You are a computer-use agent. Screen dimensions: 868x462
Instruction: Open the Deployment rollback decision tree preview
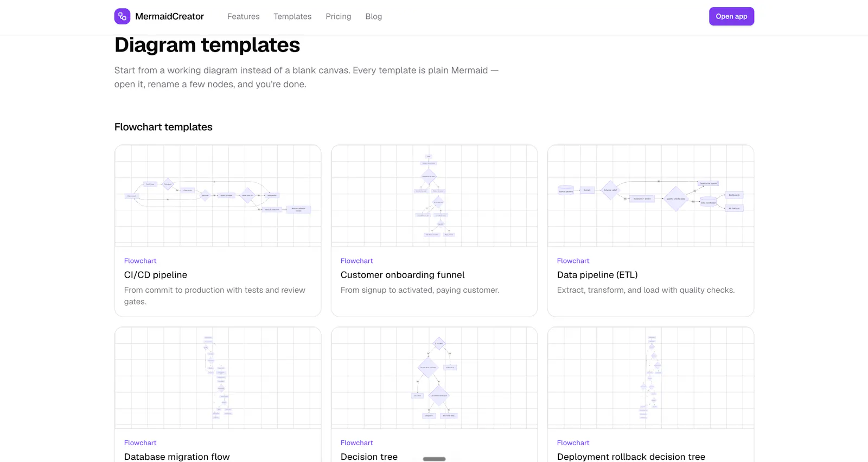coord(650,378)
